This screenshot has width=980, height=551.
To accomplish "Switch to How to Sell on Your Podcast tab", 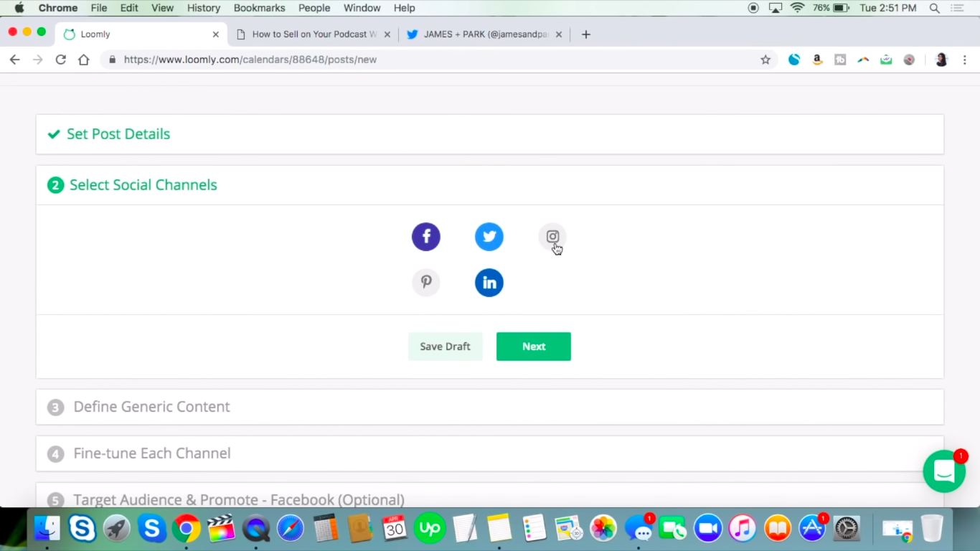I will 314,34.
